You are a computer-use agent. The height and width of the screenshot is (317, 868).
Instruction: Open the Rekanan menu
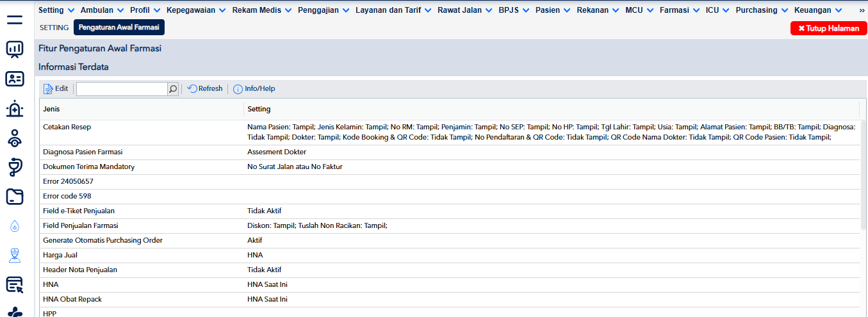[x=598, y=10]
